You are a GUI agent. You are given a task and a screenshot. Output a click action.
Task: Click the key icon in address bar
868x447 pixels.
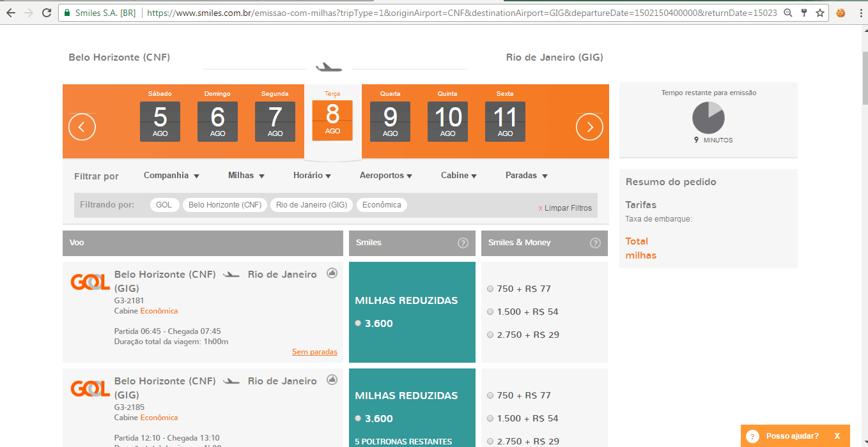pyautogui.click(x=804, y=12)
